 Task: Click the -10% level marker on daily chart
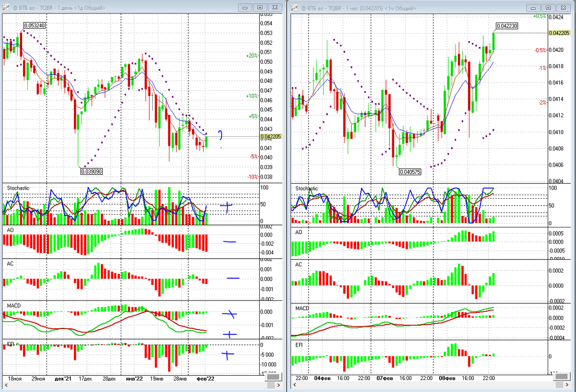[252, 177]
